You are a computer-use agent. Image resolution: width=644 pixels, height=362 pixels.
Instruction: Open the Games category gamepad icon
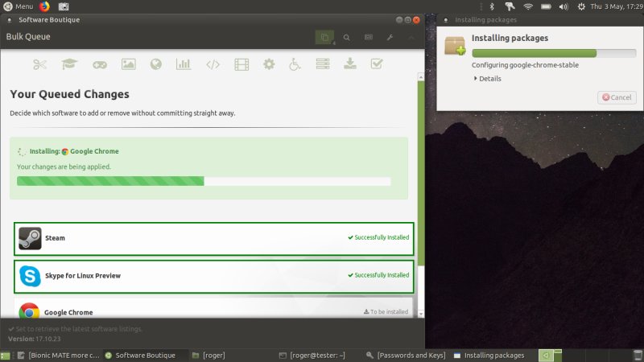[x=99, y=64]
